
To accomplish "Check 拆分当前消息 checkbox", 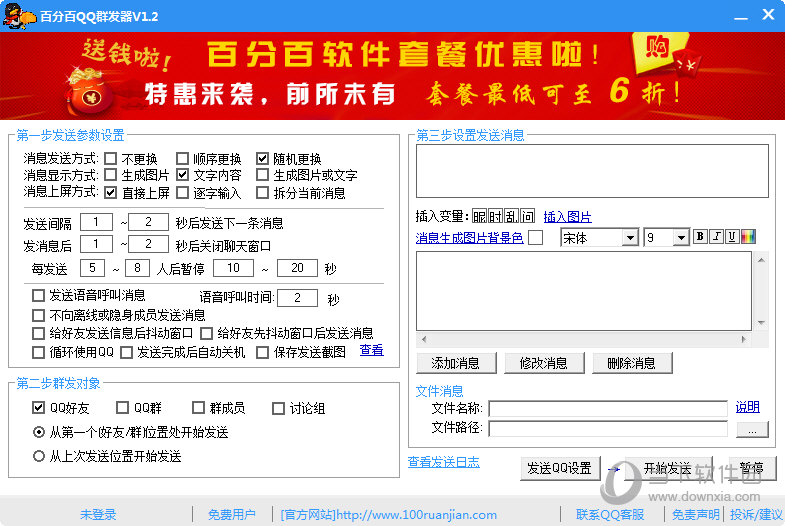I will point(262,193).
